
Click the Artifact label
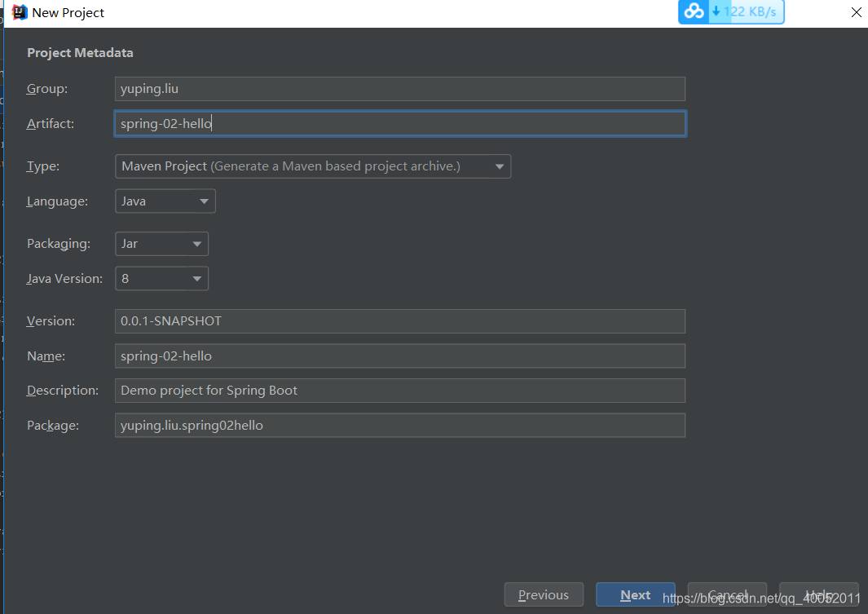tap(51, 123)
